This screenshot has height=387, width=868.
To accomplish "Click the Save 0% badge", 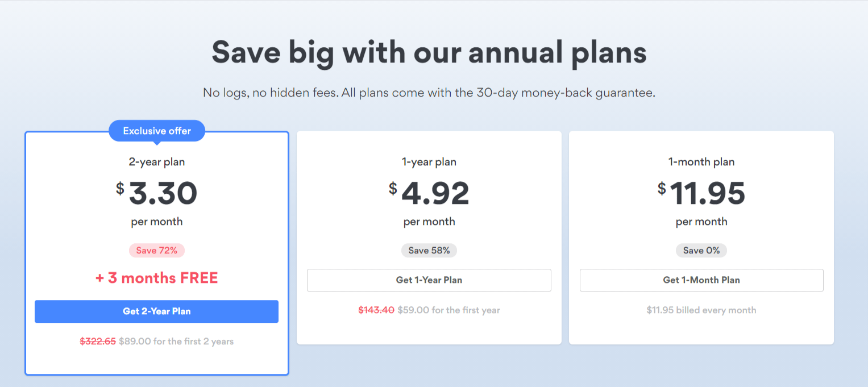I will (x=701, y=251).
